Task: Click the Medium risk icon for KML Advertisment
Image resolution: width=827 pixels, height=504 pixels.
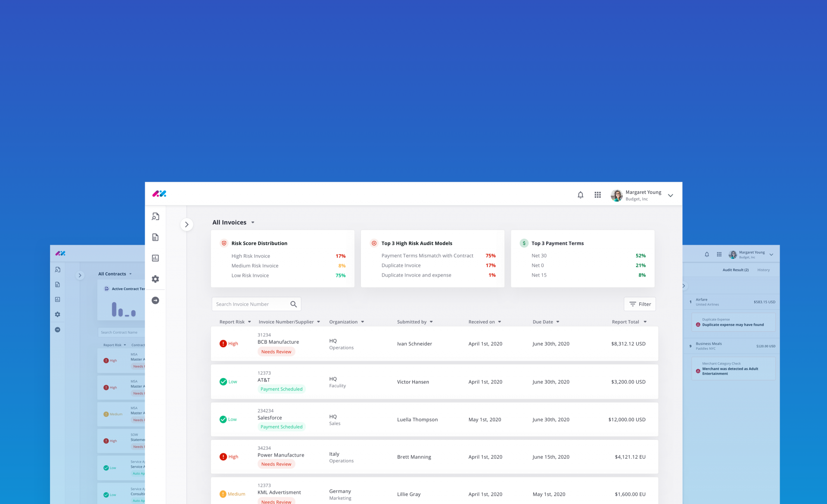Action: point(223,494)
